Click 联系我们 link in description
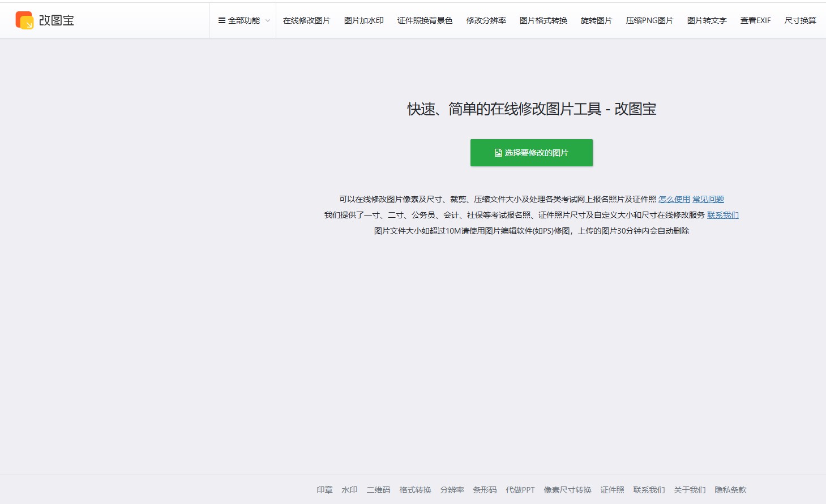826x504 pixels. tap(723, 215)
